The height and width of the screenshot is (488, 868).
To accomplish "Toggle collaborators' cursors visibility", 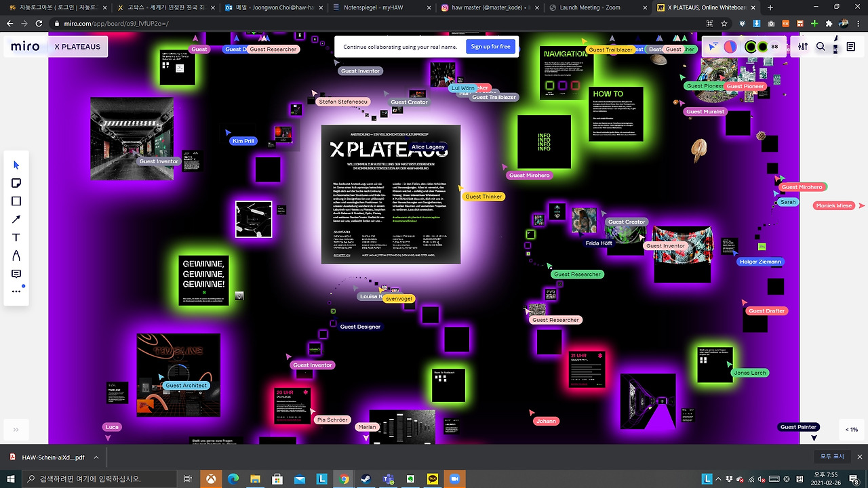I will [713, 47].
